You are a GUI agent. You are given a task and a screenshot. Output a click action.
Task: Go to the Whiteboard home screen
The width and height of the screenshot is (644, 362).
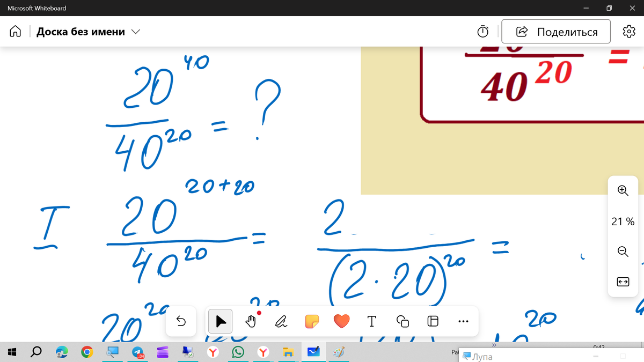click(15, 32)
